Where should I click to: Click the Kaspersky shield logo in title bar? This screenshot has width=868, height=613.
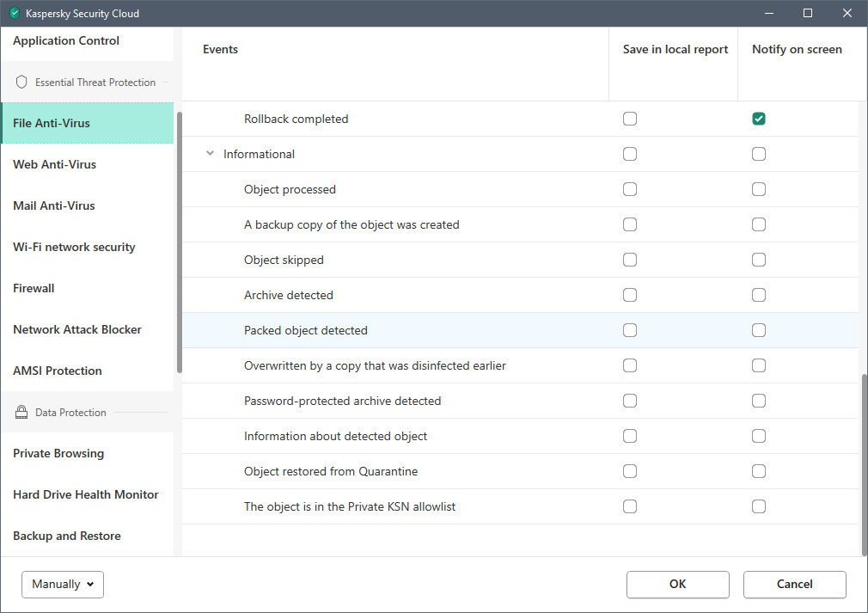[15, 13]
